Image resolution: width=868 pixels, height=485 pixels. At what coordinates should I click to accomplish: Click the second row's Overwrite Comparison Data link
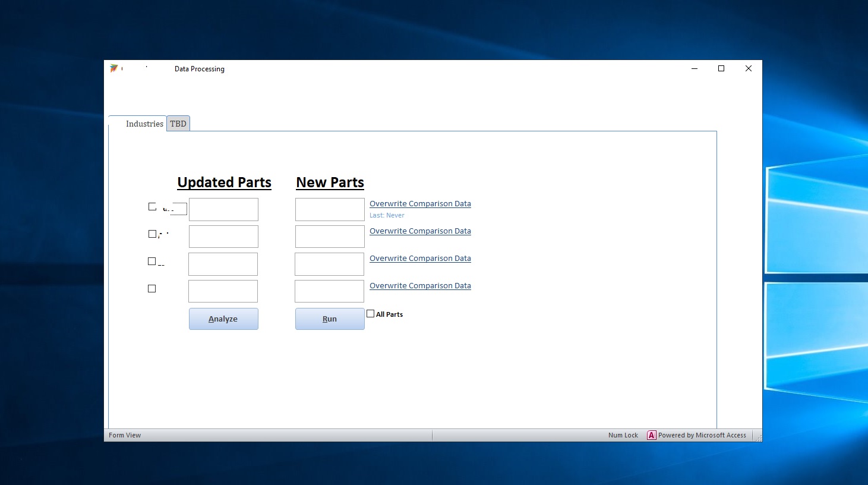pos(420,231)
